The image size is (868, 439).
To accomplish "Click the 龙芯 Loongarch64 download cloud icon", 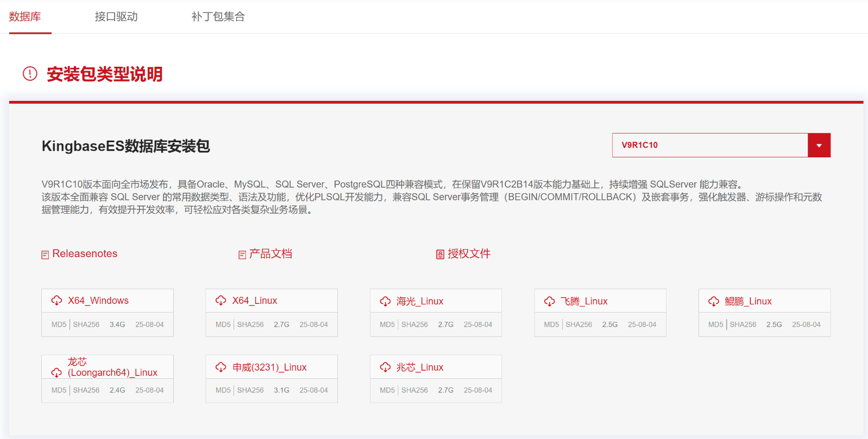I will tap(56, 372).
